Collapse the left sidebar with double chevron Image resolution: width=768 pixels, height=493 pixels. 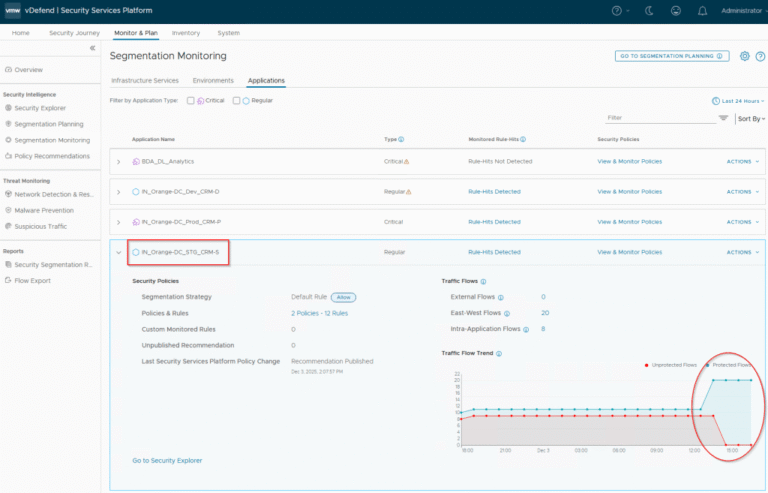[x=93, y=48]
